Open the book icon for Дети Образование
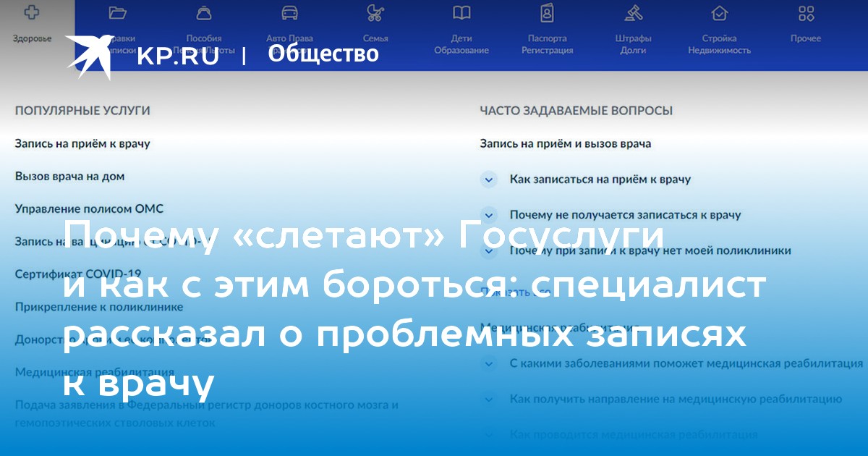868x456 pixels. coord(461,13)
